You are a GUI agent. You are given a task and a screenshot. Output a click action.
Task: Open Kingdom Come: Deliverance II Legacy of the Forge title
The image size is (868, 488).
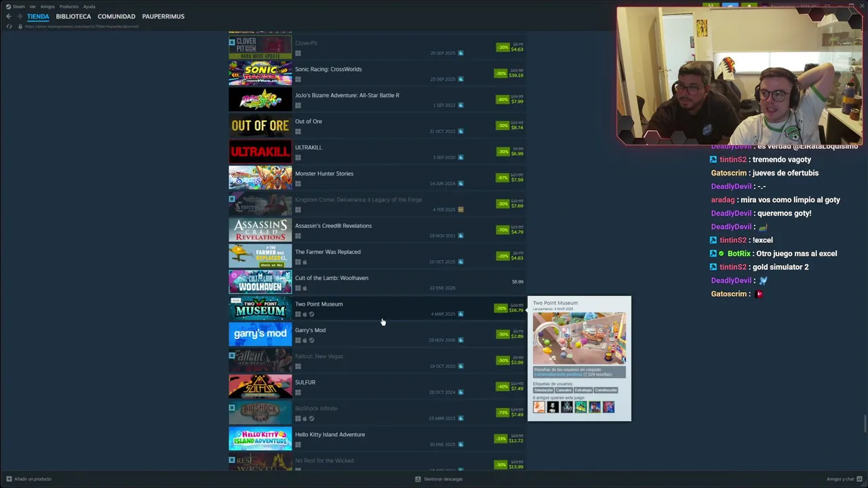[x=358, y=199]
